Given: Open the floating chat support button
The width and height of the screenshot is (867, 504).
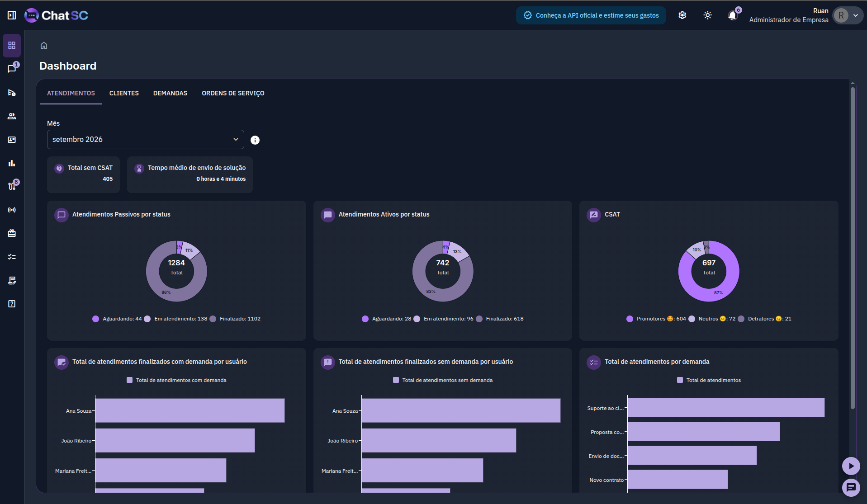Looking at the screenshot, I should 851,487.
